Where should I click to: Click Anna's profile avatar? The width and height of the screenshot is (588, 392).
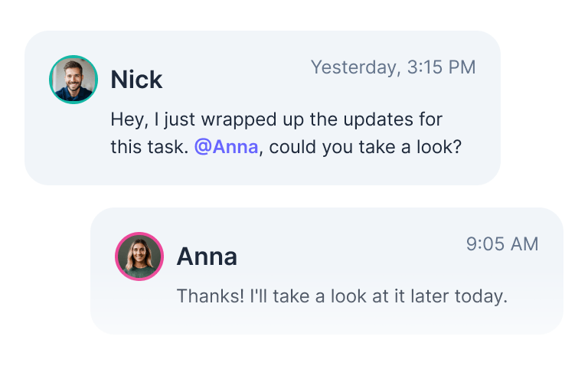click(139, 256)
